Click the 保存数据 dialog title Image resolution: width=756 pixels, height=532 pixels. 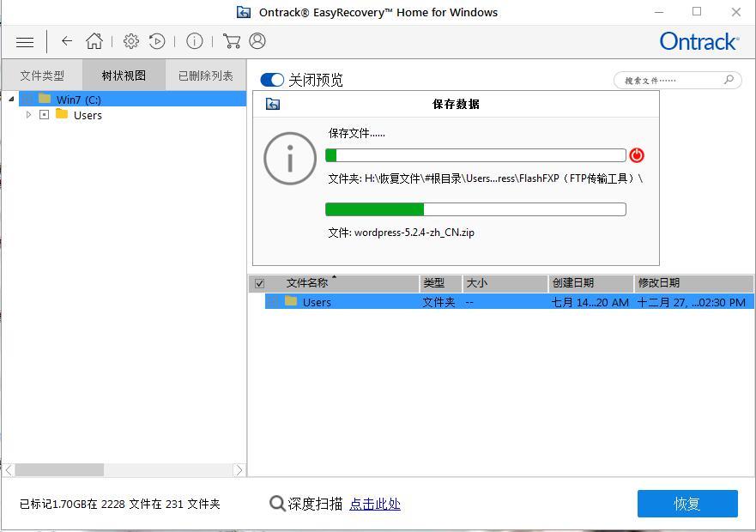pyautogui.click(x=456, y=104)
